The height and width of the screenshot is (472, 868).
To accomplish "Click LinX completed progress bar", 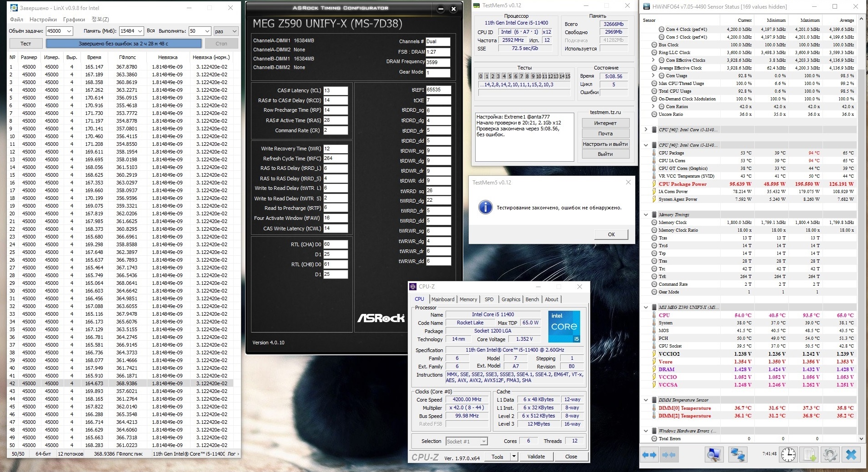I will [124, 44].
